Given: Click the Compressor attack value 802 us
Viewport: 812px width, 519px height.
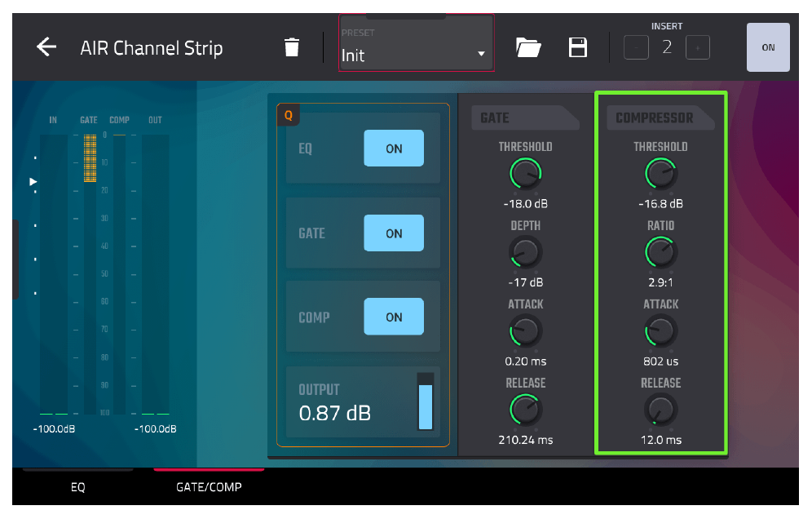Looking at the screenshot, I should click(x=661, y=362).
